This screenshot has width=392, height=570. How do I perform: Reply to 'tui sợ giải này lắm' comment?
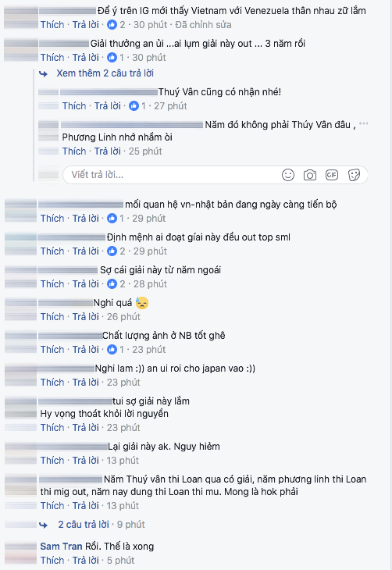(x=85, y=428)
